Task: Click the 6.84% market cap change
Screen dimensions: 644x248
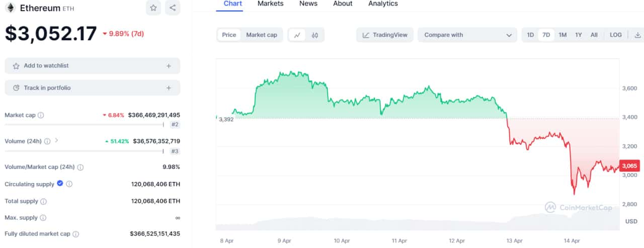Action: (x=114, y=115)
